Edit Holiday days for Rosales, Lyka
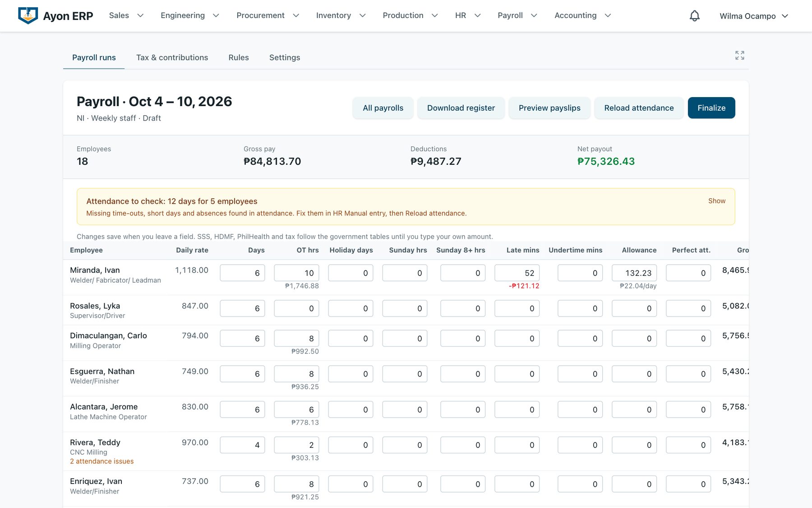This screenshot has width=812, height=508. point(351,309)
